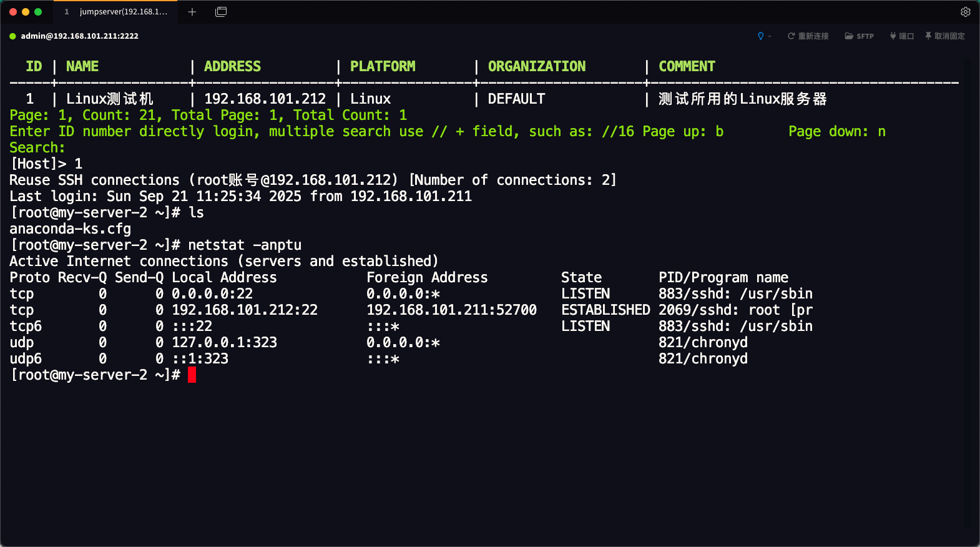
Task: Click the DEFAULT organization cell
Action: [x=516, y=99]
